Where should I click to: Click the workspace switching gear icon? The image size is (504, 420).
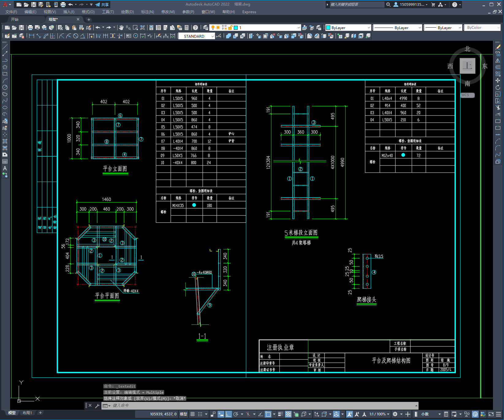tap(395, 414)
